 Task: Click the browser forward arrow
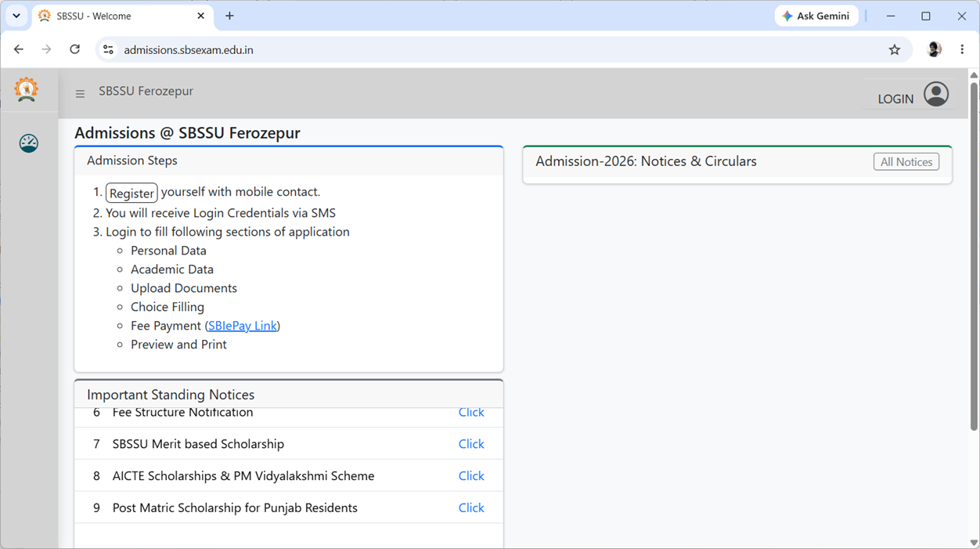click(x=47, y=49)
